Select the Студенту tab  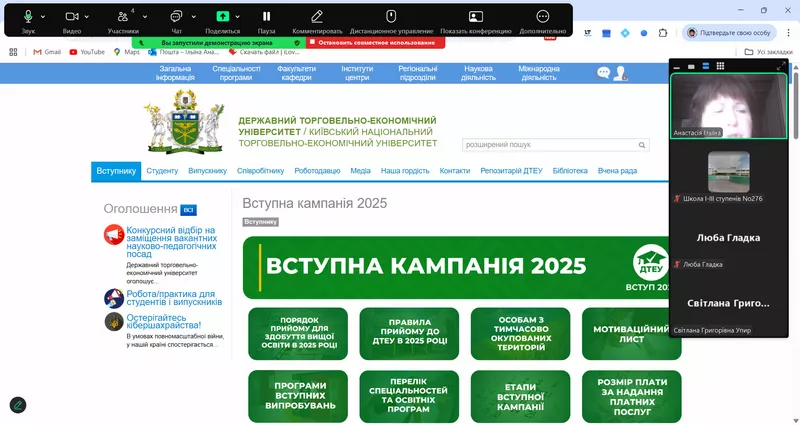coord(162,171)
